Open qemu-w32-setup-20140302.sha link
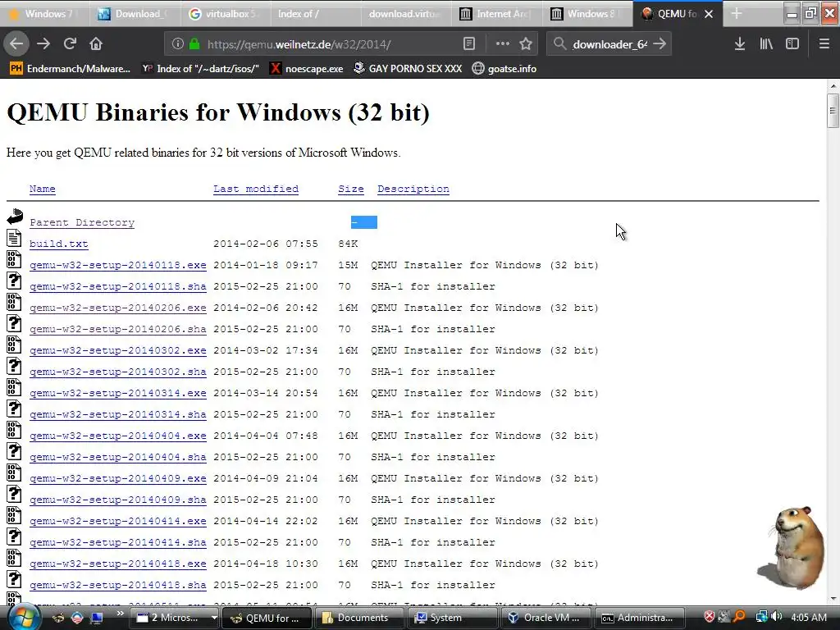 click(x=118, y=372)
